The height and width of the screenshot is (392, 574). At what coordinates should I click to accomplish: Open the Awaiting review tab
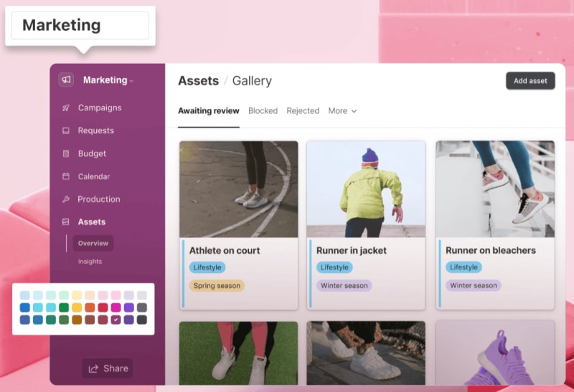(208, 111)
